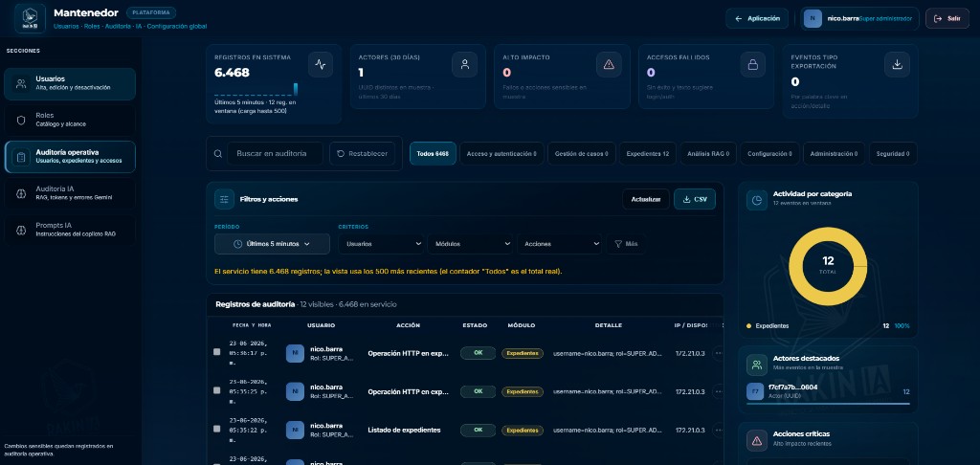980x465 pixels.
Task: Click the activity pulse icon in Registros en sistema card
Action: click(x=321, y=64)
